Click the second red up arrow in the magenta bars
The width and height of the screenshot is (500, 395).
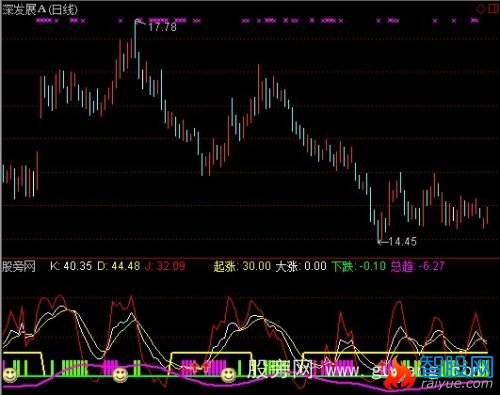[207, 366]
